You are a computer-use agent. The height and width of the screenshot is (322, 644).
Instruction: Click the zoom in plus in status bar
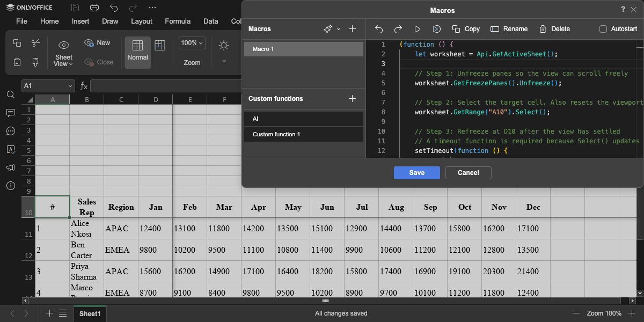pos(632,313)
